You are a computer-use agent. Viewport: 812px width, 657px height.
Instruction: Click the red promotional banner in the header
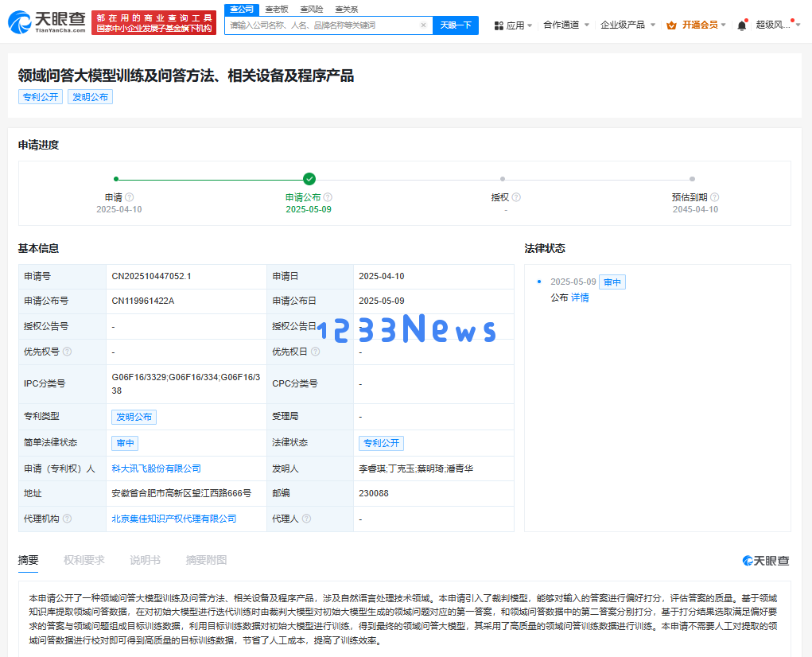[153, 23]
